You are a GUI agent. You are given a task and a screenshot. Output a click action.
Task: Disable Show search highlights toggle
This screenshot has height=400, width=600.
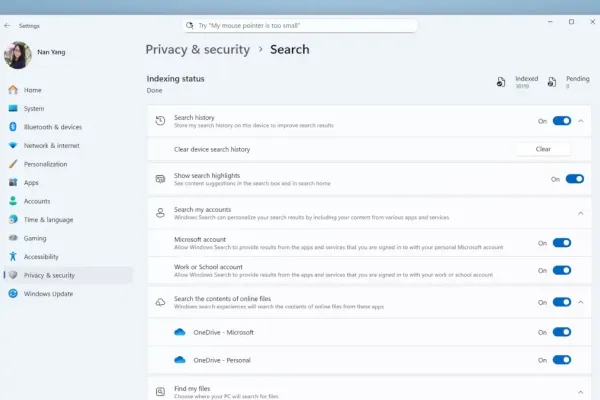pyautogui.click(x=574, y=179)
